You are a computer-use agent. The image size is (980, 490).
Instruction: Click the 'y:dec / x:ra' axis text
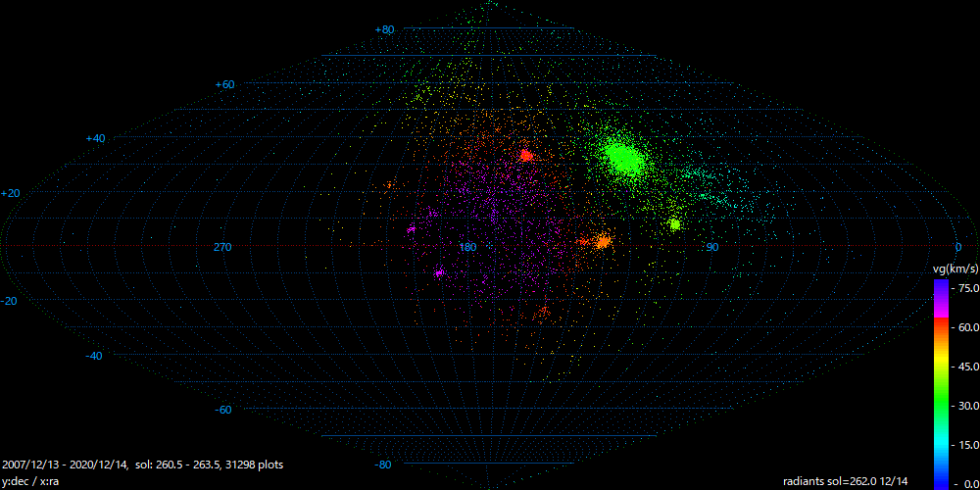coord(31,481)
